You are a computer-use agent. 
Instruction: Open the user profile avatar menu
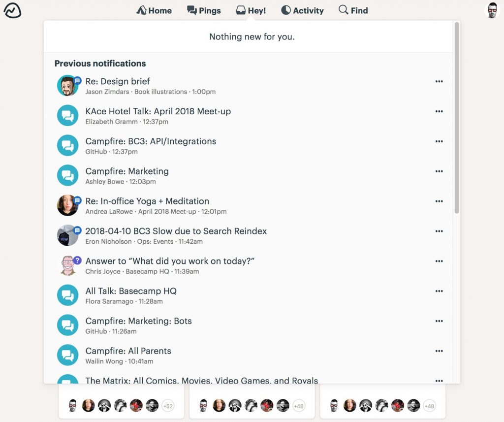(x=492, y=10)
